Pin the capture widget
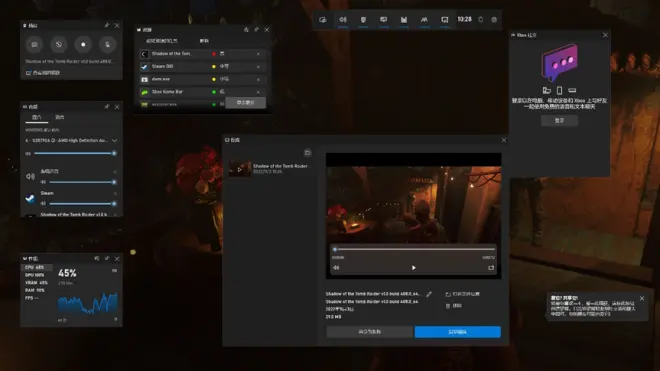 (106, 25)
